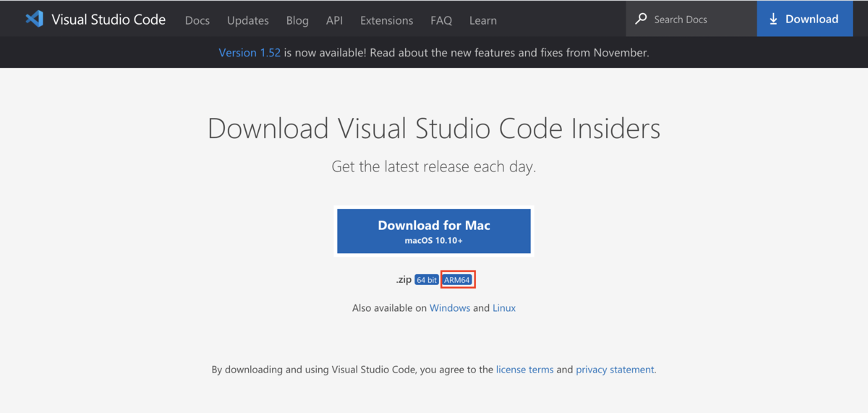Image resolution: width=868 pixels, height=413 pixels.
Task: Click the '.zip' label
Action: click(x=404, y=280)
